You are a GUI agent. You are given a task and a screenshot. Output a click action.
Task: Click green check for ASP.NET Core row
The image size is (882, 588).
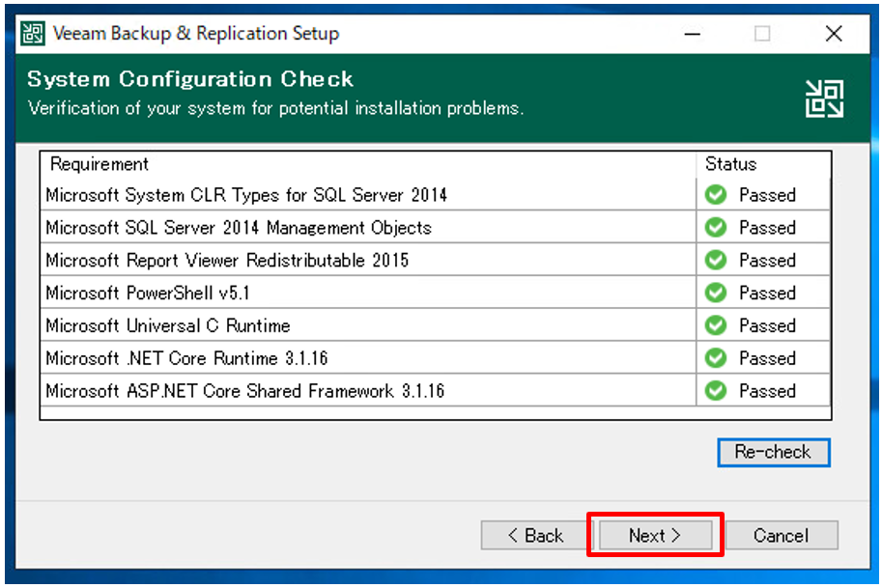point(716,390)
